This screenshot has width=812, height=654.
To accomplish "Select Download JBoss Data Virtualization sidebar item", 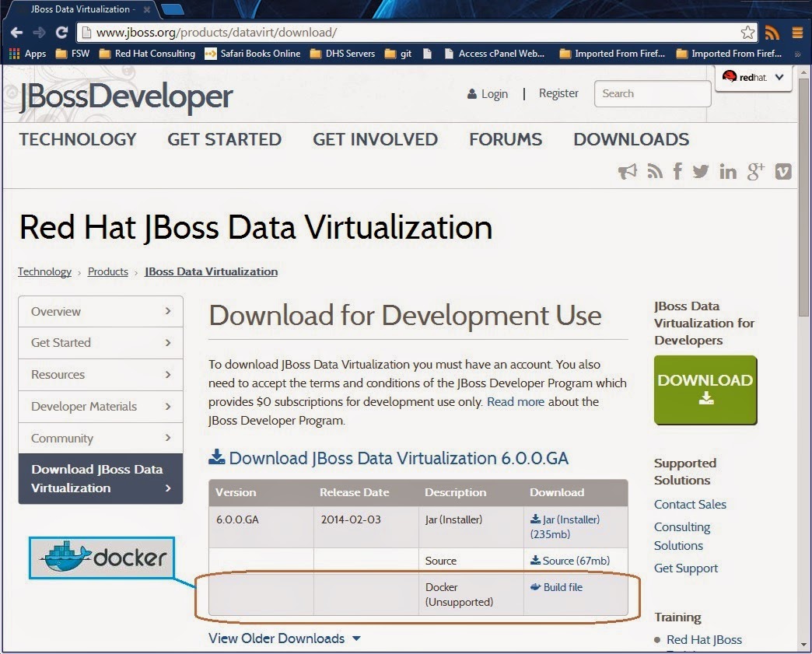I will 100,478.
